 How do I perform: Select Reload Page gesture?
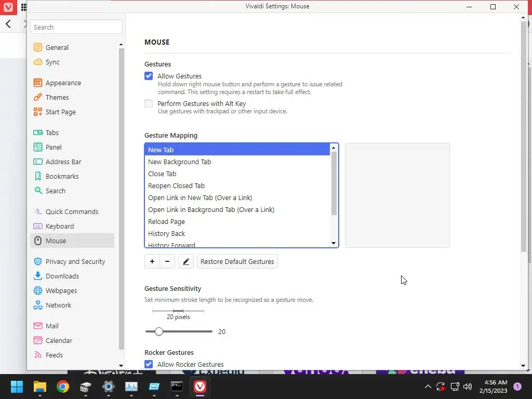(237, 221)
